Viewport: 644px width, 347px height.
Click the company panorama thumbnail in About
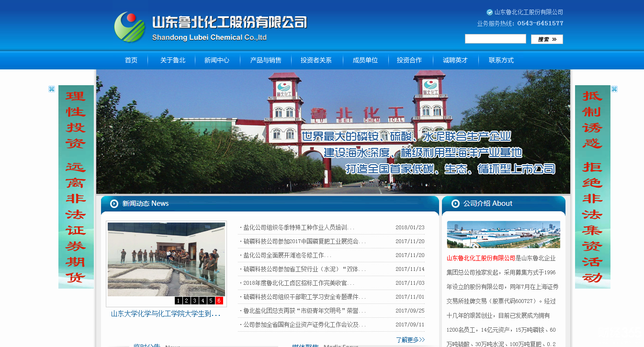click(x=503, y=235)
